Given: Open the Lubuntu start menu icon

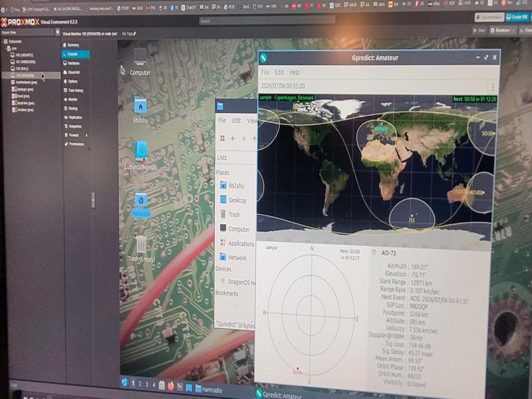Looking at the screenshot, I should (x=124, y=383).
